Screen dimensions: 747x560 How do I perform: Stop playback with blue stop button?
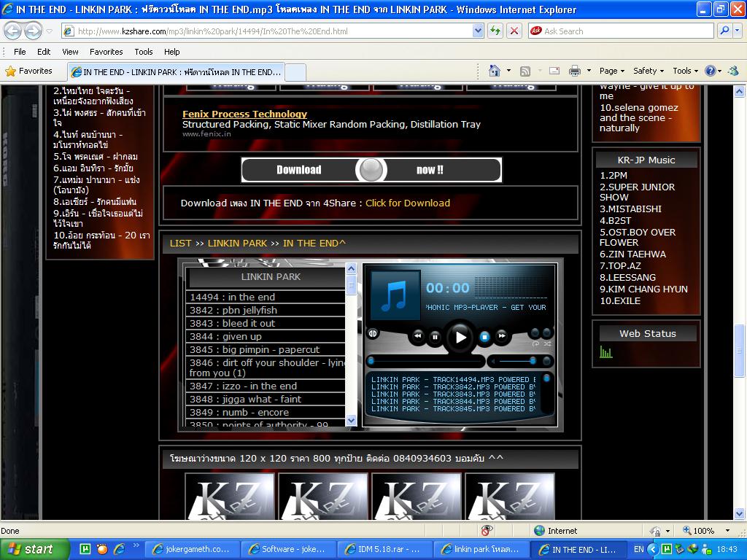point(484,337)
